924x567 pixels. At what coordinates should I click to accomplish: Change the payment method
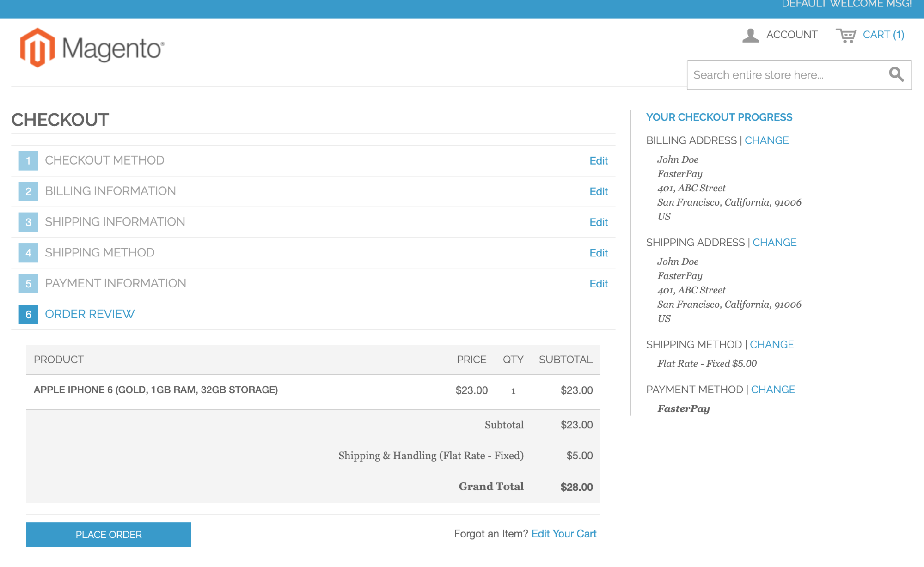tap(773, 390)
